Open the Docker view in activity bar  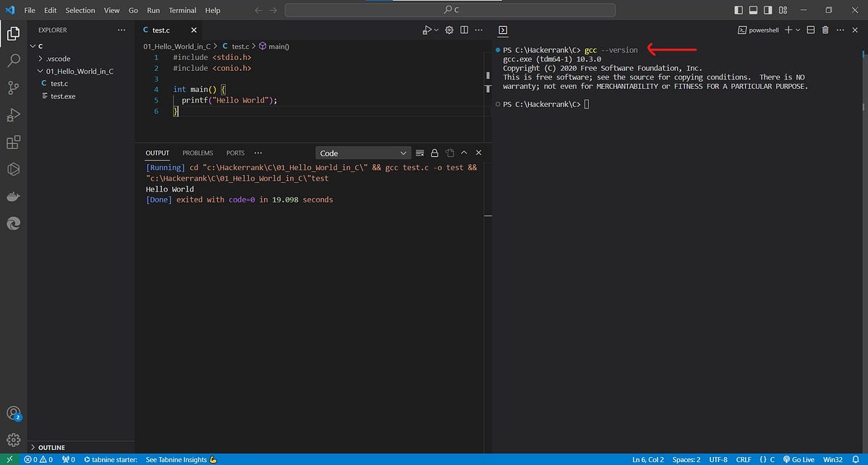point(13,197)
